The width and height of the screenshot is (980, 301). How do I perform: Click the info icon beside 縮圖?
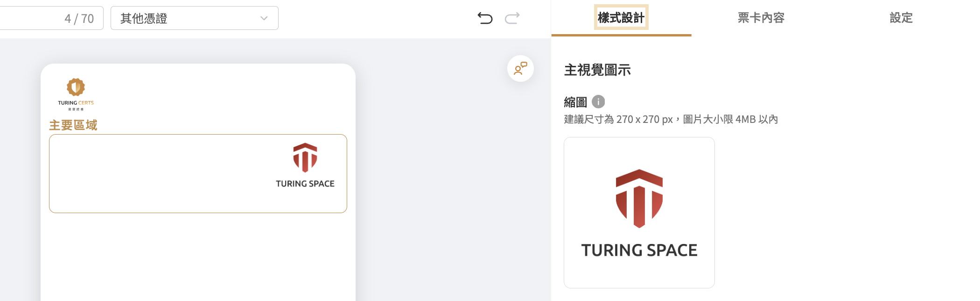tap(598, 101)
